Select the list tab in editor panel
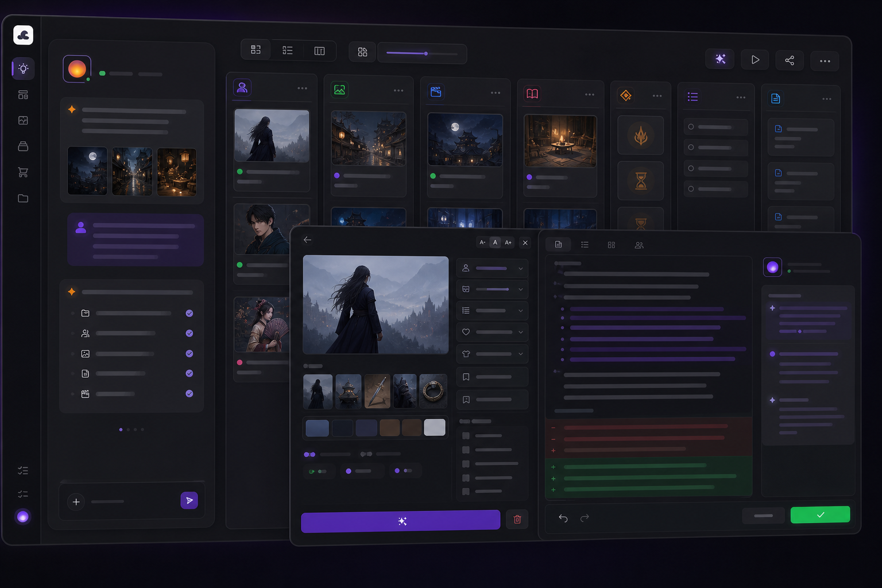882x588 pixels. tap(585, 245)
